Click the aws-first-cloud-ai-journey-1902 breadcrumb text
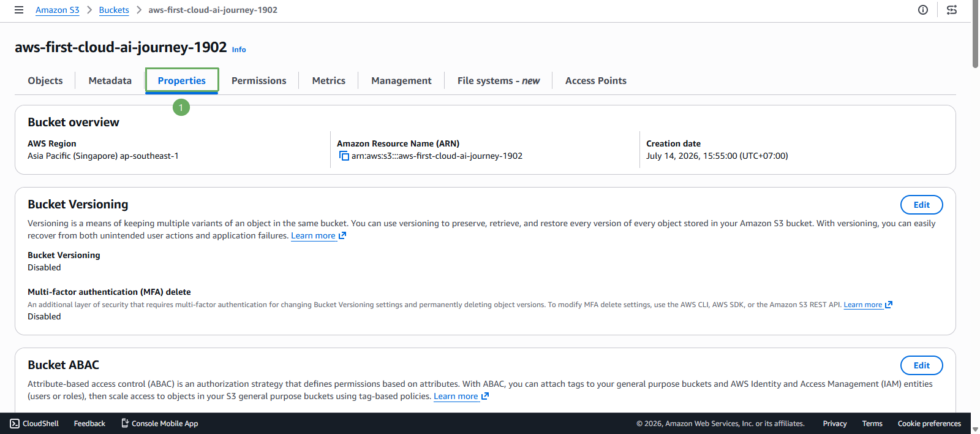Image resolution: width=980 pixels, height=434 pixels. click(213, 10)
